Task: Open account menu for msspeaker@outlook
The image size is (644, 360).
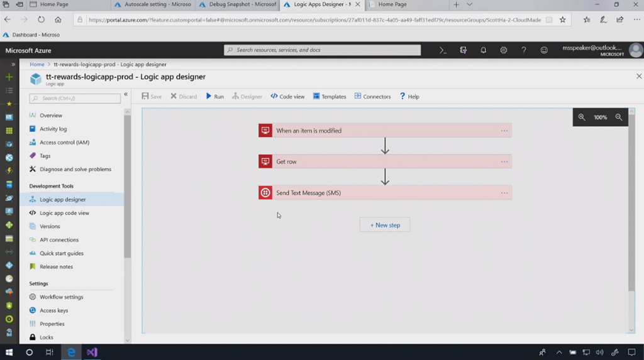Action: 602,50
